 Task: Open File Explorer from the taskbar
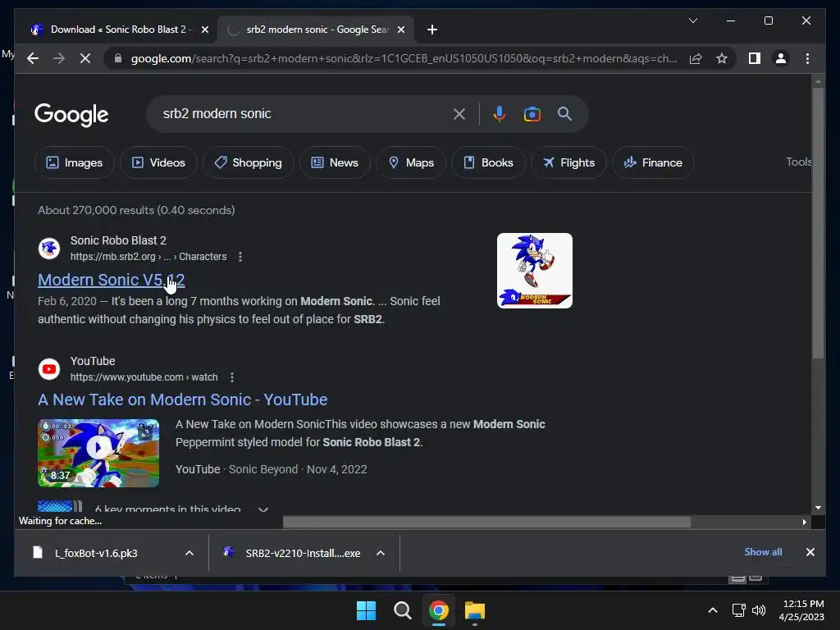tap(475, 610)
